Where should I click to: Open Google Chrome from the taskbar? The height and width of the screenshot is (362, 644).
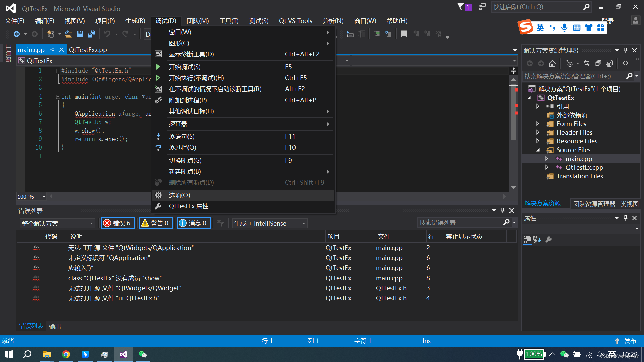(66, 354)
